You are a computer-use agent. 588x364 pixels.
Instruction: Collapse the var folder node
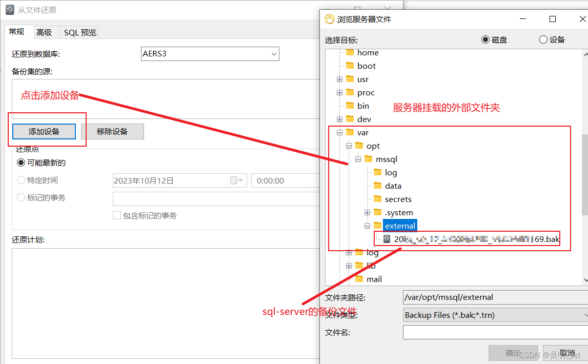(x=340, y=132)
